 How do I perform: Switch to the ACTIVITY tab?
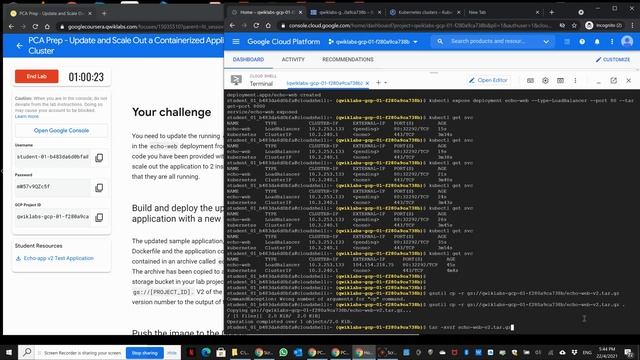point(293,60)
